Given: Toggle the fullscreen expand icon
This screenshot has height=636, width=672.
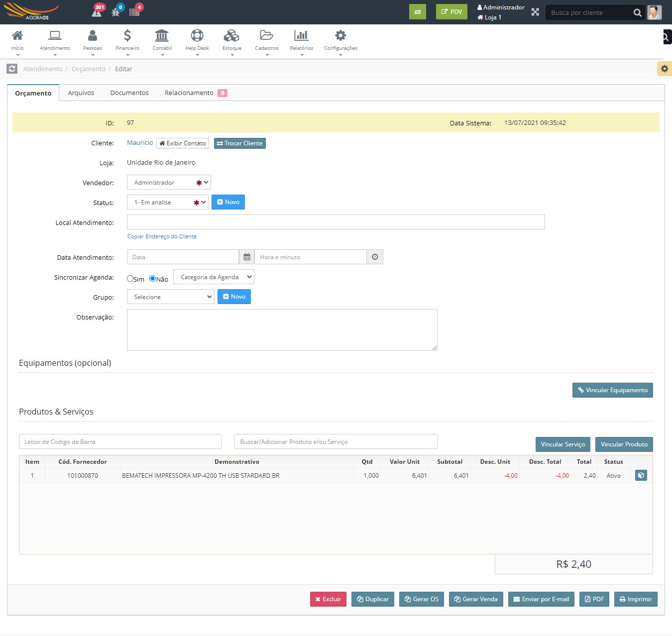Looking at the screenshot, I should (535, 12).
